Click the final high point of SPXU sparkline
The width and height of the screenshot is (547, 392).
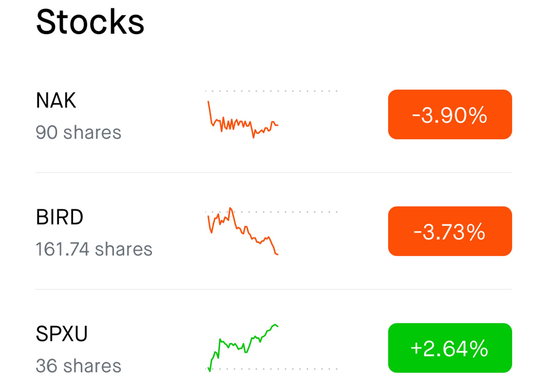click(x=275, y=325)
